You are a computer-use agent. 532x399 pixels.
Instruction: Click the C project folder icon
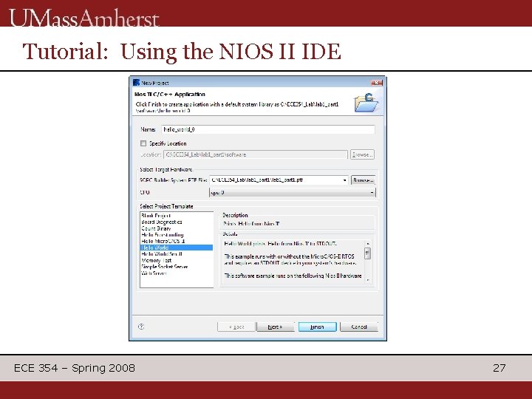(366, 103)
